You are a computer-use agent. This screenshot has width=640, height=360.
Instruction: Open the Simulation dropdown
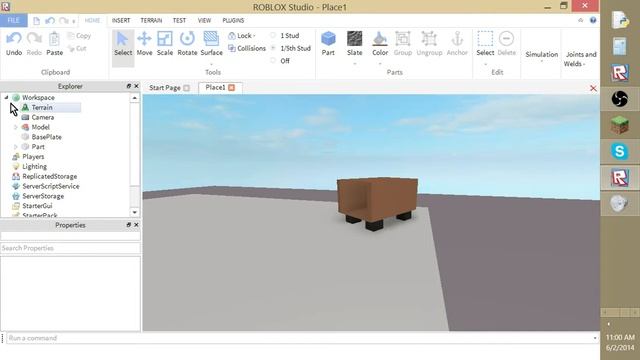pyautogui.click(x=542, y=56)
